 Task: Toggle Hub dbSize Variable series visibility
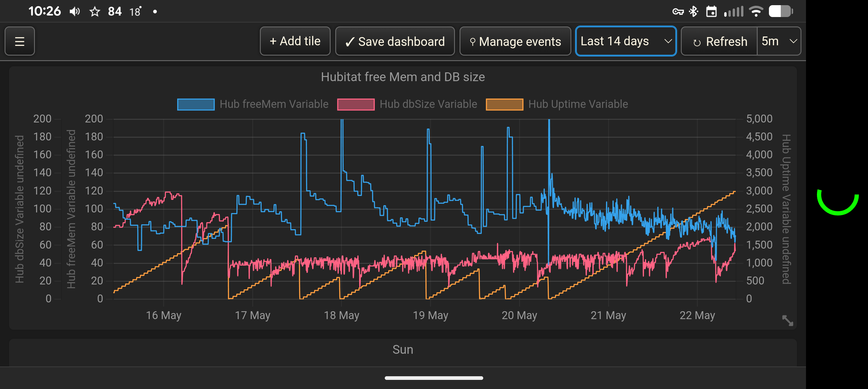pyautogui.click(x=407, y=104)
